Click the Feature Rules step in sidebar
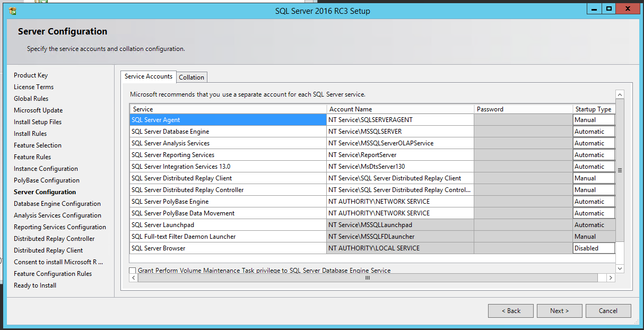The image size is (644, 330). (32, 157)
